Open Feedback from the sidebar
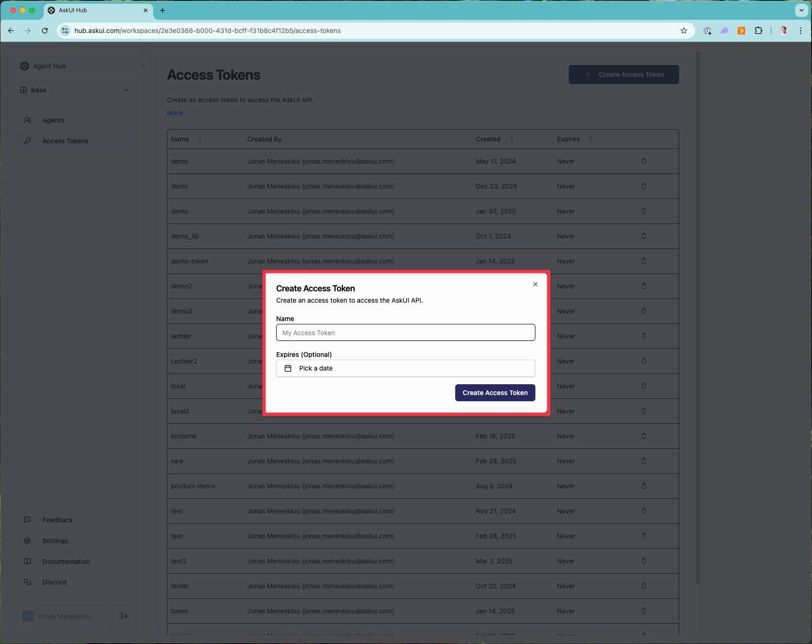Image resolution: width=812 pixels, height=644 pixels. (x=76, y=520)
